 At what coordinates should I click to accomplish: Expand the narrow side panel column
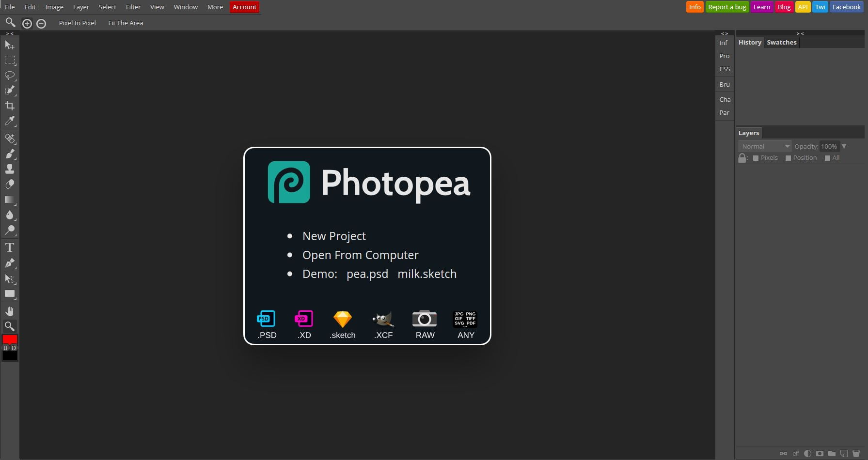(x=725, y=33)
